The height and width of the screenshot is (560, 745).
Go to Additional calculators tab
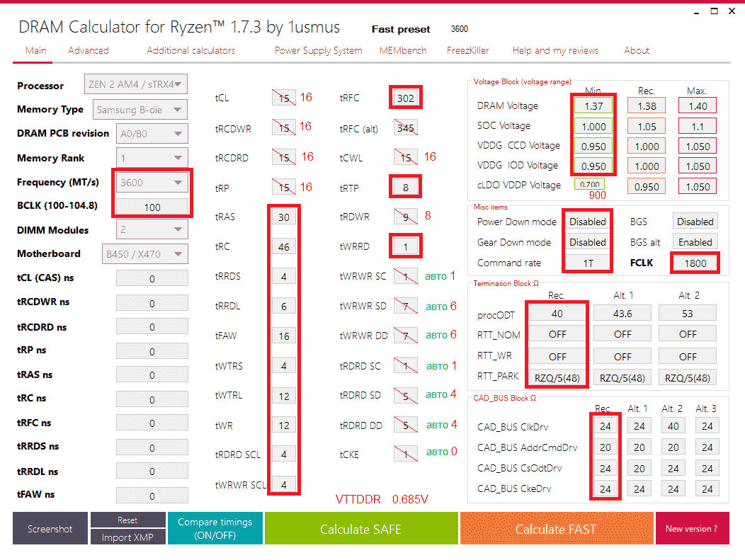click(190, 50)
